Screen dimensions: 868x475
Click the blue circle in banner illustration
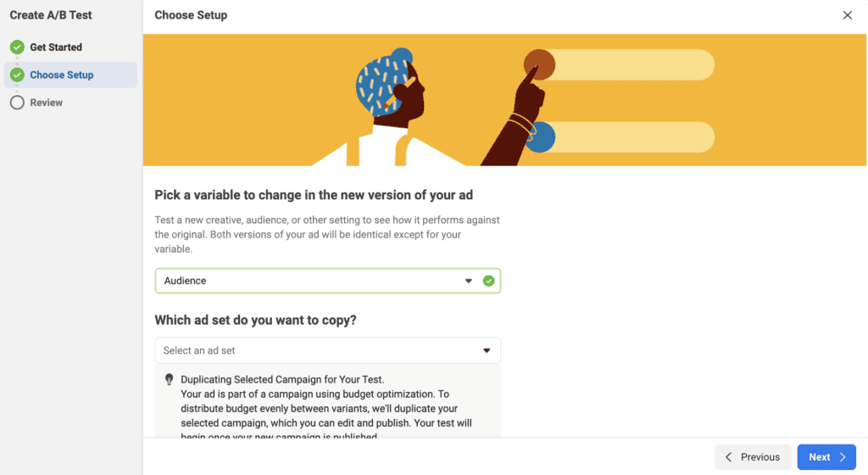pos(540,137)
